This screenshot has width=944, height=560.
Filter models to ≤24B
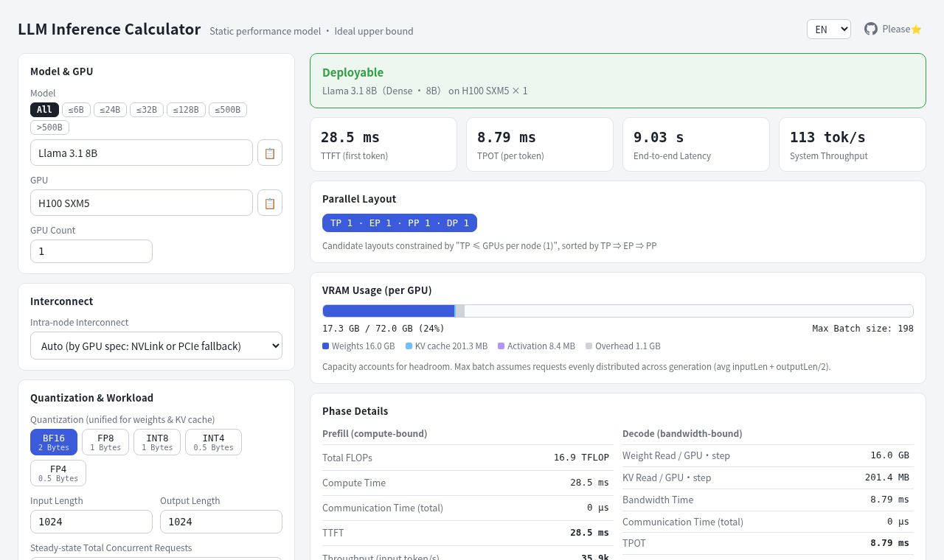click(x=110, y=110)
